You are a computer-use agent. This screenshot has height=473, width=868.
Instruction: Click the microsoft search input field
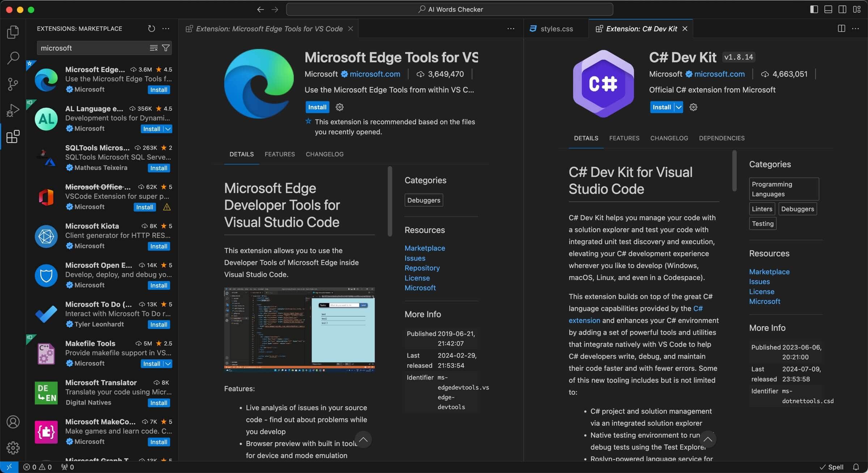click(x=92, y=48)
